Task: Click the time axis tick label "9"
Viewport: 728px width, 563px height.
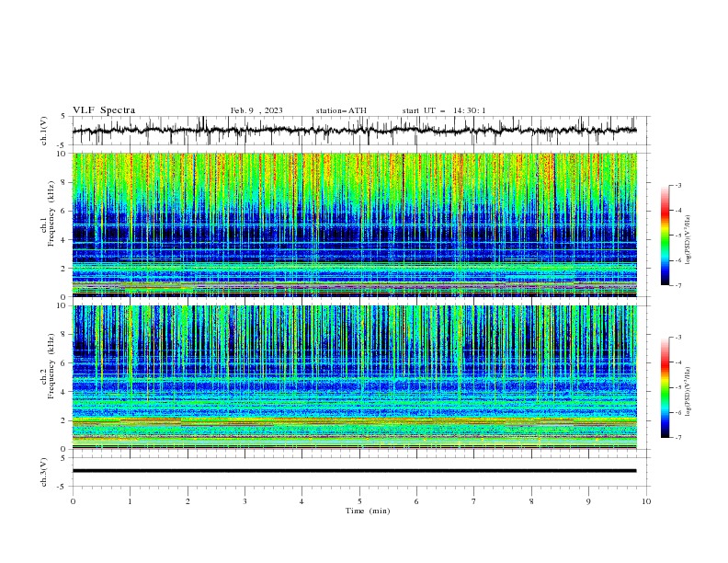Action: point(588,501)
